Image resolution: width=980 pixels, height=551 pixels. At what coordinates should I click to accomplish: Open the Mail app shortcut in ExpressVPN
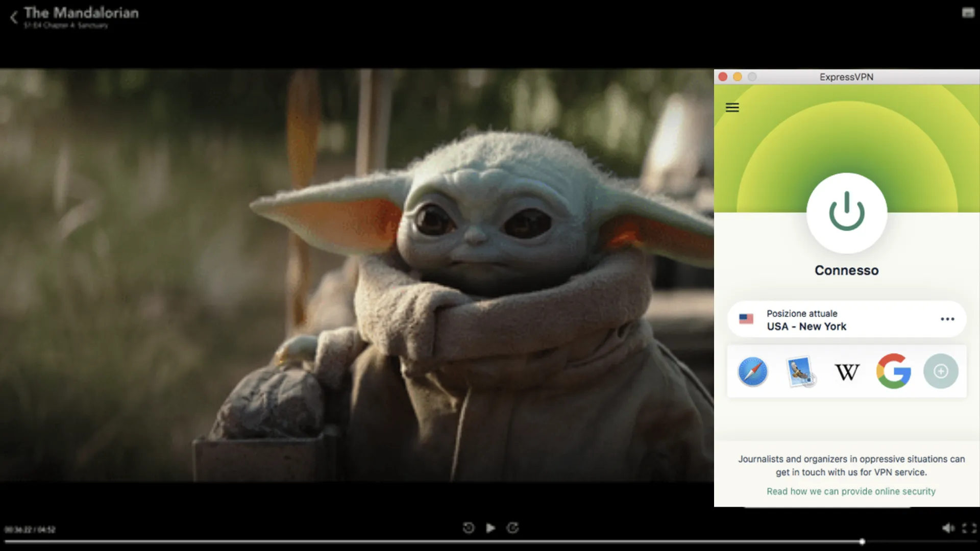point(799,371)
